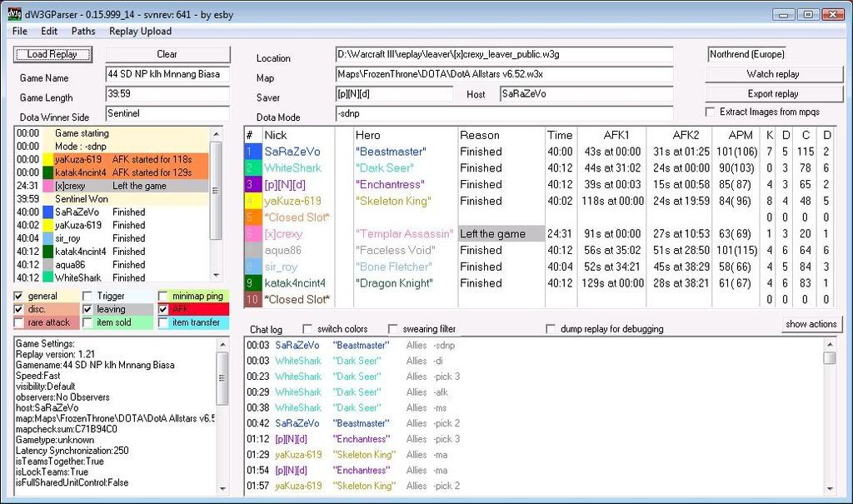Click the Game Name input field
853x504 pixels.
(x=167, y=75)
